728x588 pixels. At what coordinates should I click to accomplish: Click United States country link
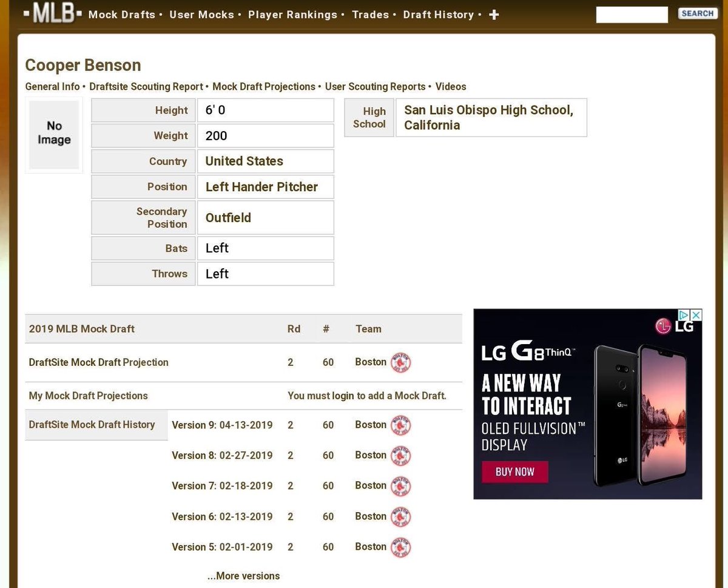click(244, 161)
